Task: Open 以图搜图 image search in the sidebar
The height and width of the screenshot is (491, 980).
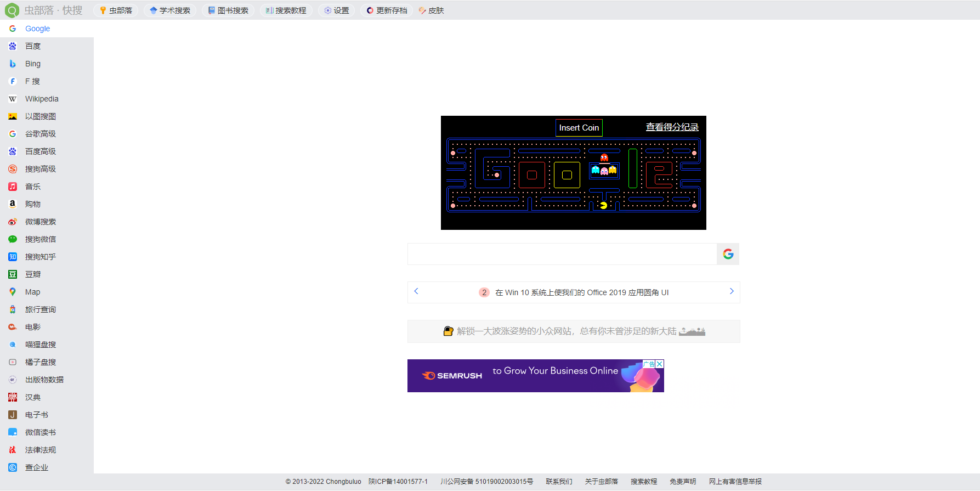Action: pos(47,116)
